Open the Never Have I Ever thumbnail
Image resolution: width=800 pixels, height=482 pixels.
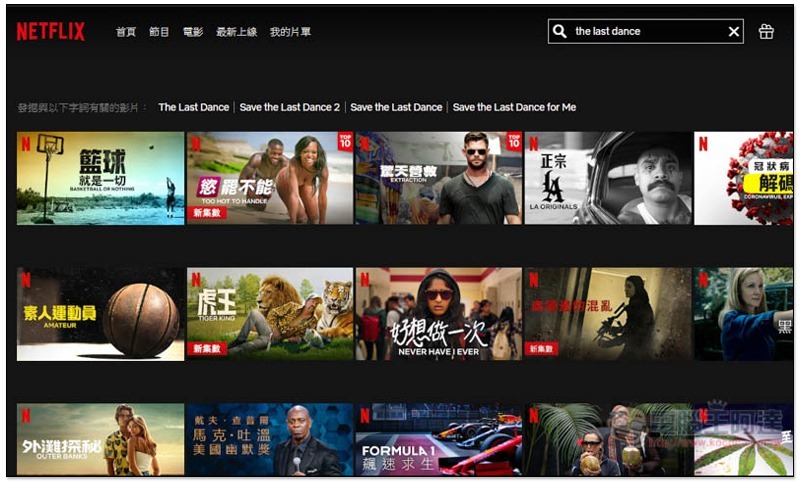[x=439, y=313]
